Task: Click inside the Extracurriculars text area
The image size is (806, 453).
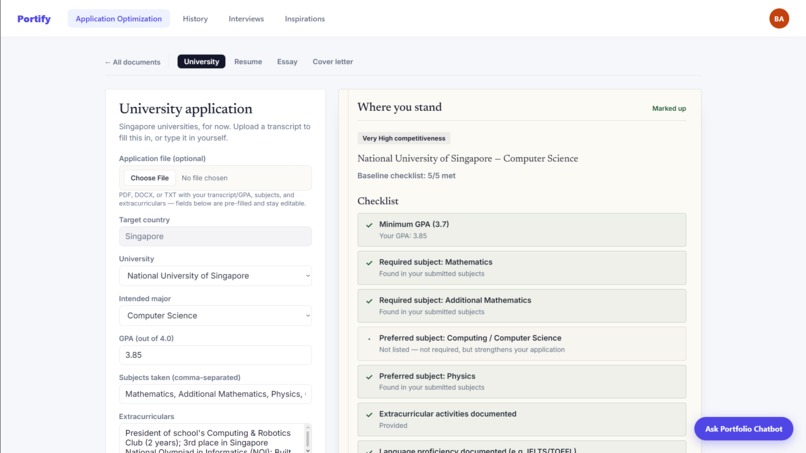Action: click(x=212, y=439)
